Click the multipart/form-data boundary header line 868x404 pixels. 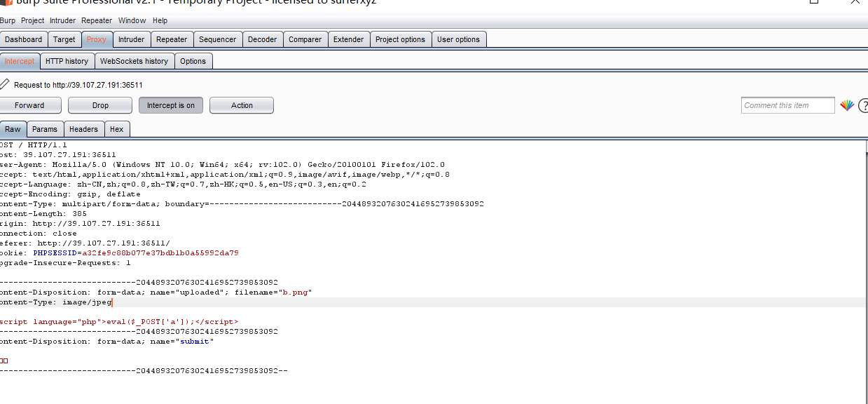[242, 204]
